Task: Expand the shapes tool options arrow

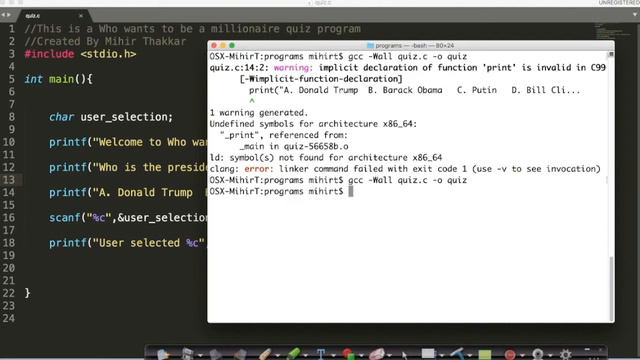Action: coord(361,356)
